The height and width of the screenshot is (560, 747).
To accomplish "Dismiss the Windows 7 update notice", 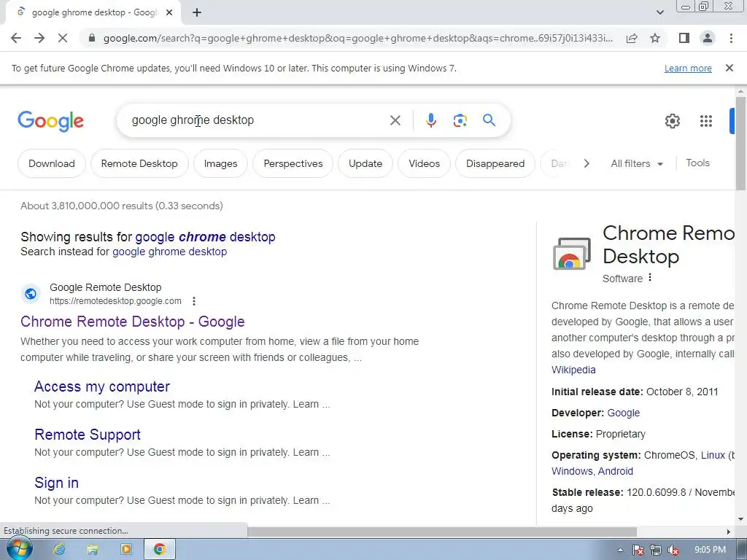I will click(729, 68).
